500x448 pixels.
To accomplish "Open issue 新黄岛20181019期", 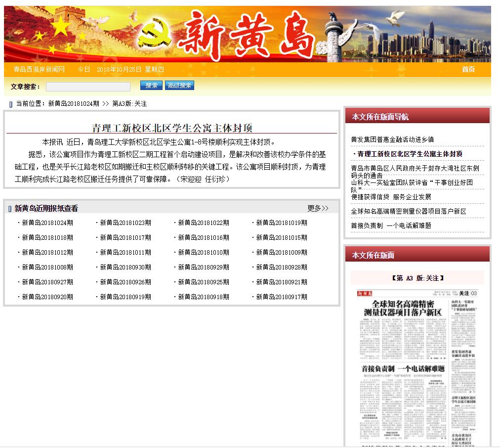I will (x=282, y=223).
